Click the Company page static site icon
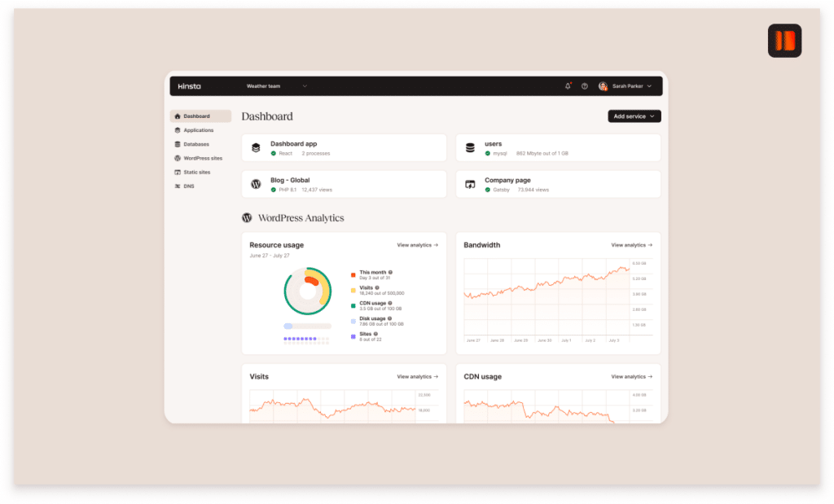The width and height of the screenshot is (834, 504). point(470,185)
